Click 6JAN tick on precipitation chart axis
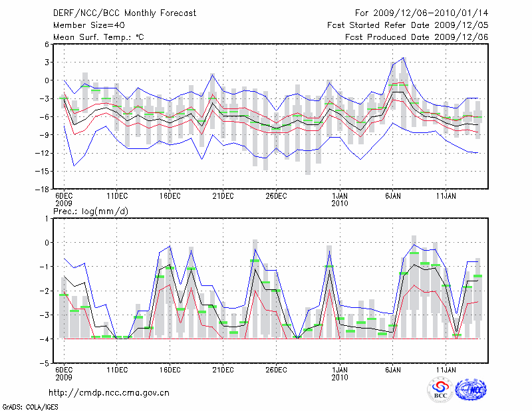The image size is (532, 411). (392, 370)
